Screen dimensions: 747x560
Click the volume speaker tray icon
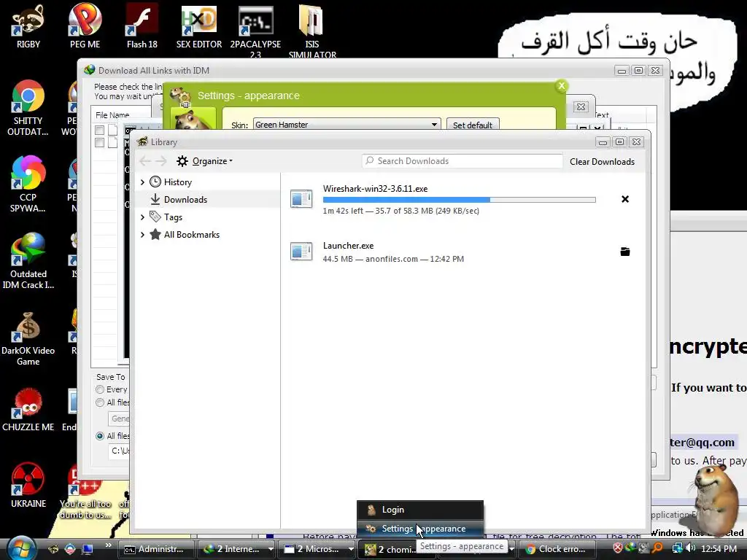pyautogui.click(x=690, y=548)
